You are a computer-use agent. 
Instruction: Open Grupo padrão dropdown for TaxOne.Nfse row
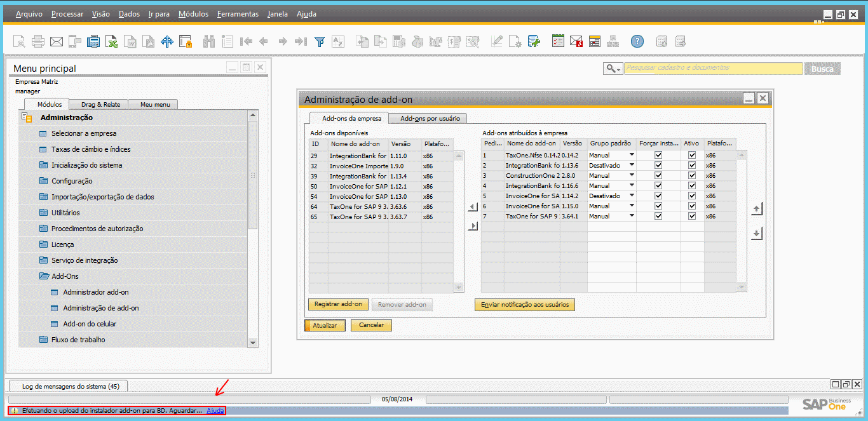click(x=632, y=155)
